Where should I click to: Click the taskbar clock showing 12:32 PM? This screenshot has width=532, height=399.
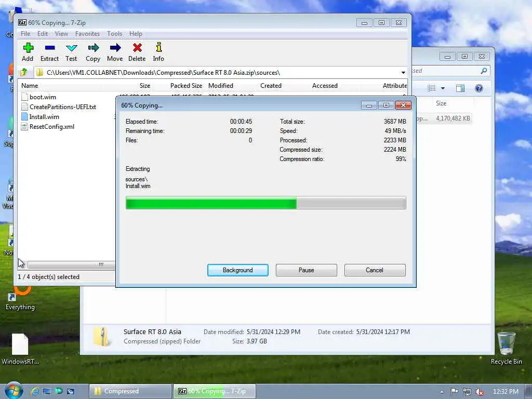pyautogui.click(x=506, y=392)
